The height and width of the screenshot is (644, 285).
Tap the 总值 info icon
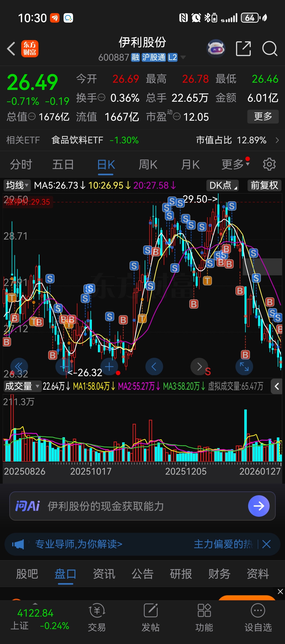pyautogui.click(x=32, y=116)
